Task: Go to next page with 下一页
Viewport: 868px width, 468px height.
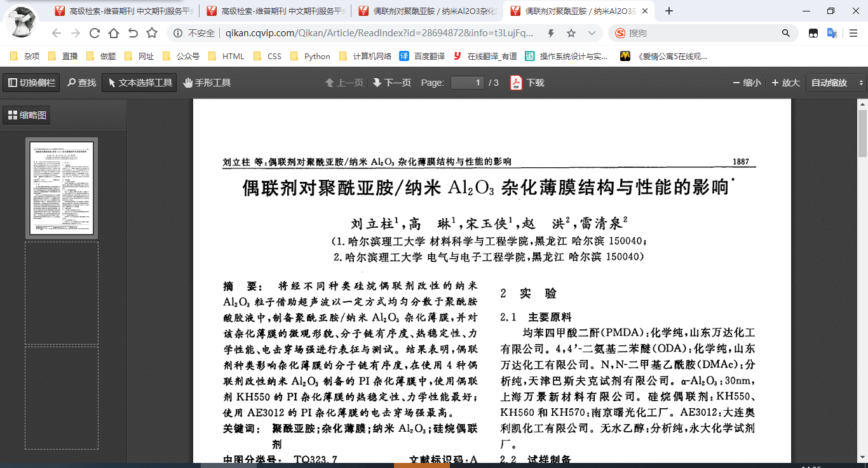Action: pos(392,83)
